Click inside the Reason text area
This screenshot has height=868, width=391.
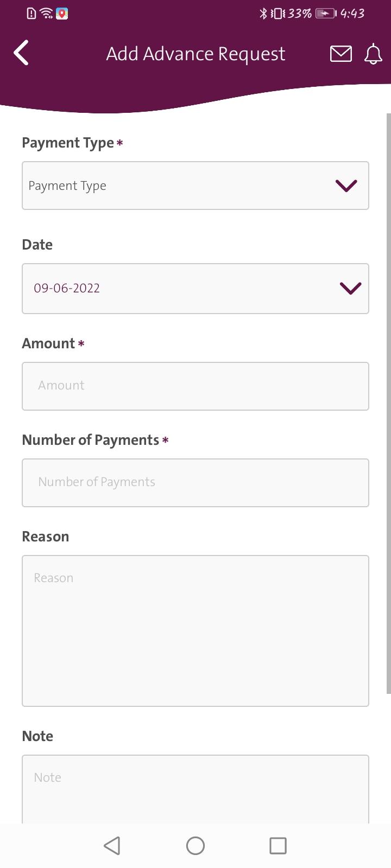click(195, 631)
